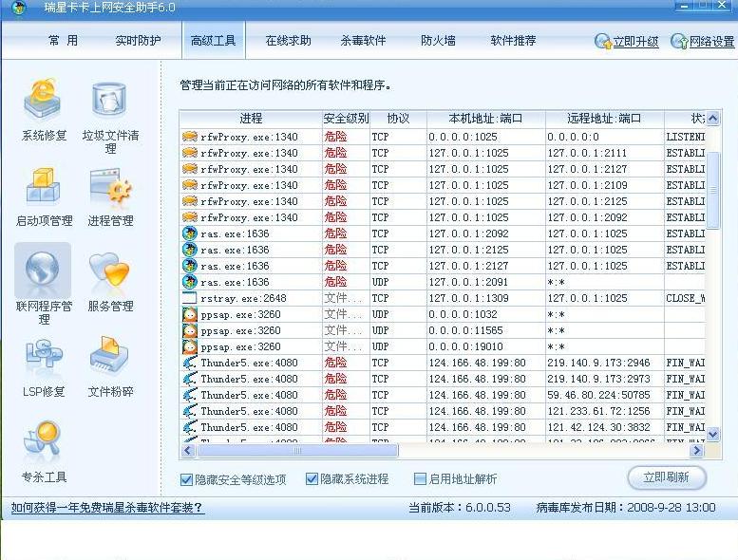Click vertical scrollbar up arrow

[x=713, y=118]
